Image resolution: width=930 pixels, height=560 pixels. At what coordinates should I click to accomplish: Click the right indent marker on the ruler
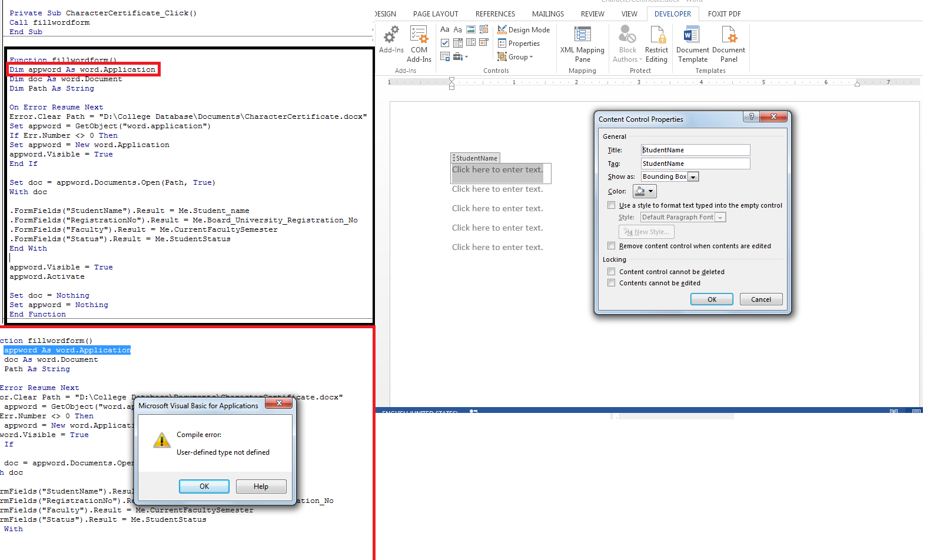(857, 84)
